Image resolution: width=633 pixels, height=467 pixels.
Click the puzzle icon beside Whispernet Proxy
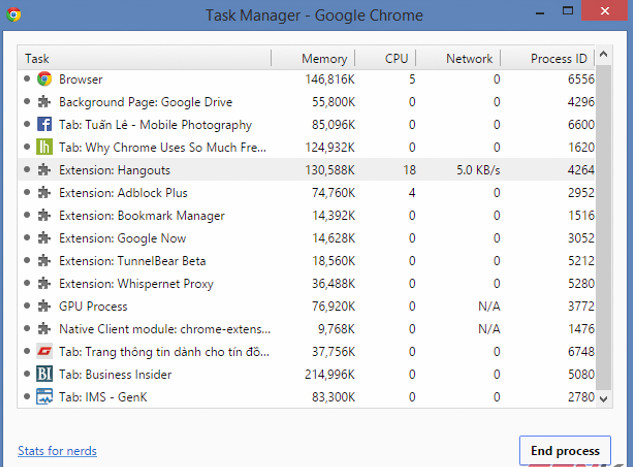44,283
